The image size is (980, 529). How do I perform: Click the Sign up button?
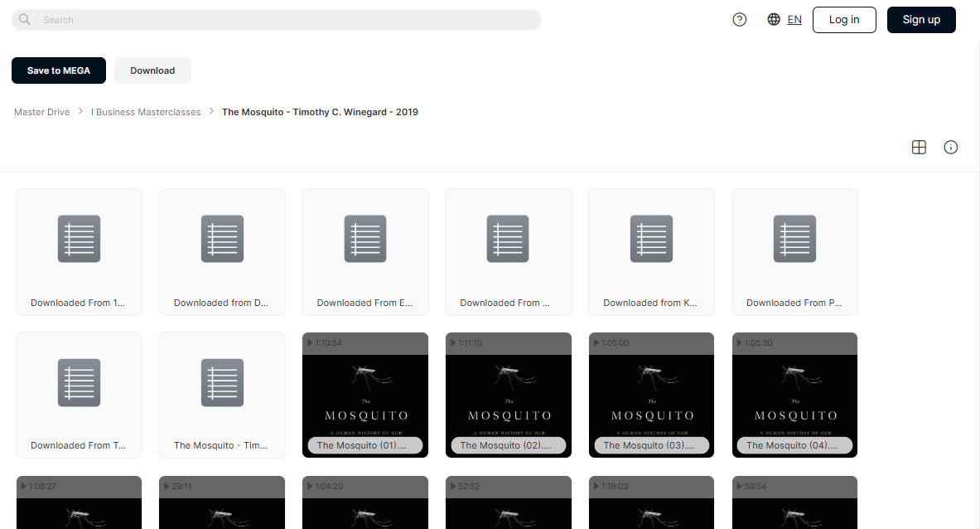pyautogui.click(x=921, y=20)
